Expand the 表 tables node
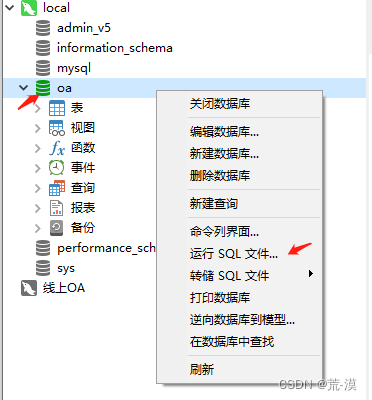This screenshot has width=372, height=400. pos(38,108)
